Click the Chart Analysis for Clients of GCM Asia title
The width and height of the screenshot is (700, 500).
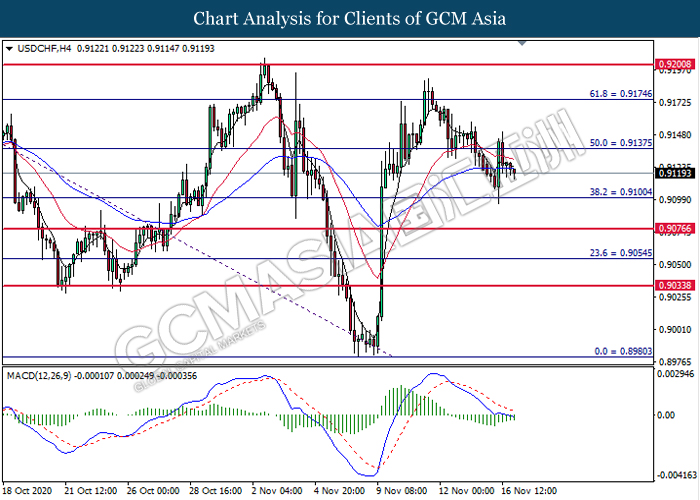(x=350, y=19)
